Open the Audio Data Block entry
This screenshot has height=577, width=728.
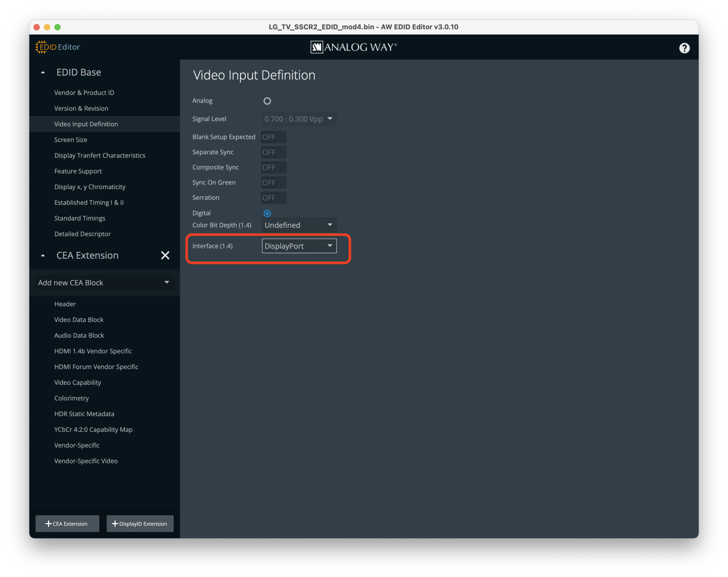coord(79,335)
